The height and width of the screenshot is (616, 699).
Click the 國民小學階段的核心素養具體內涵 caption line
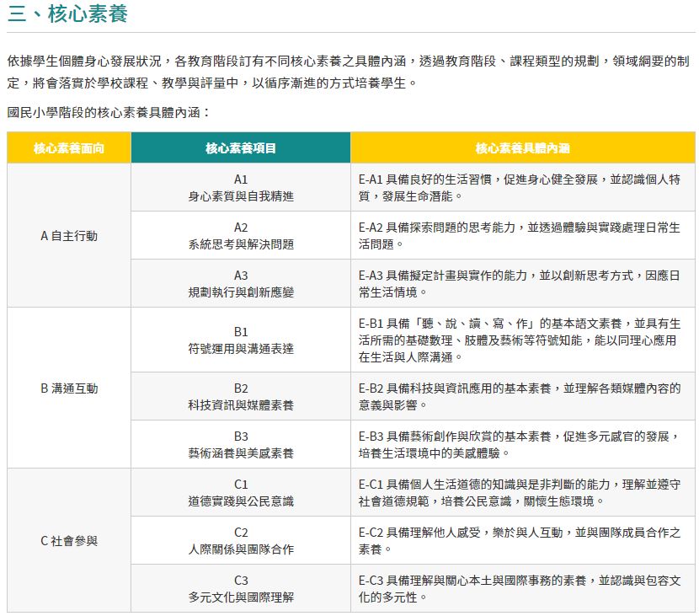[x=108, y=112]
